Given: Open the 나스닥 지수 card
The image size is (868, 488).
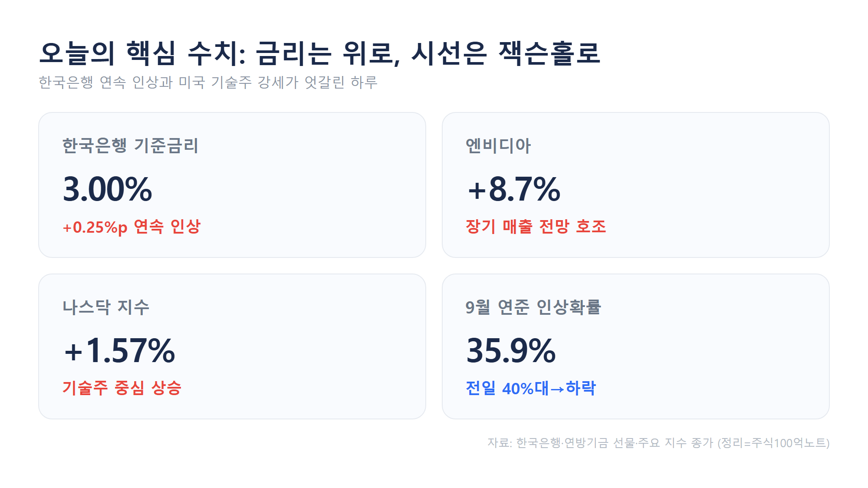Looking at the screenshot, I should 232,346.
